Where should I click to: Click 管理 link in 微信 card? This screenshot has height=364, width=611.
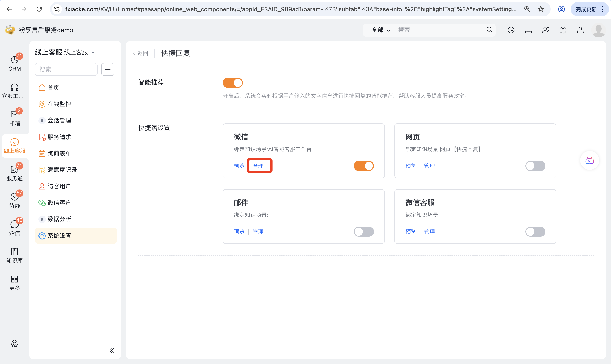coord(258,166)
